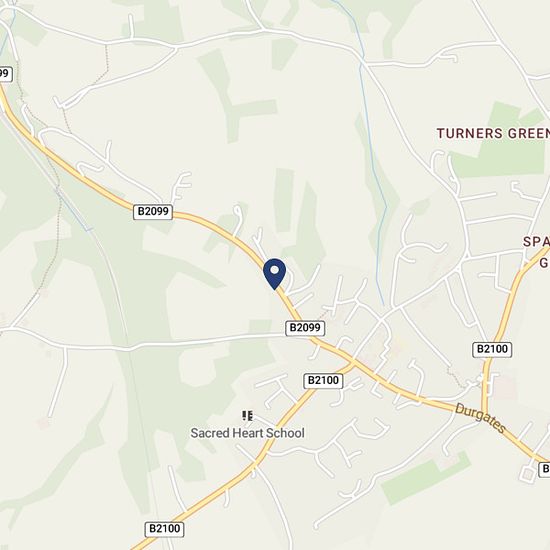This screenshot has height=550, width=550.
Task: Click the B2099 shield near the pin
Action: pos(305,328)
